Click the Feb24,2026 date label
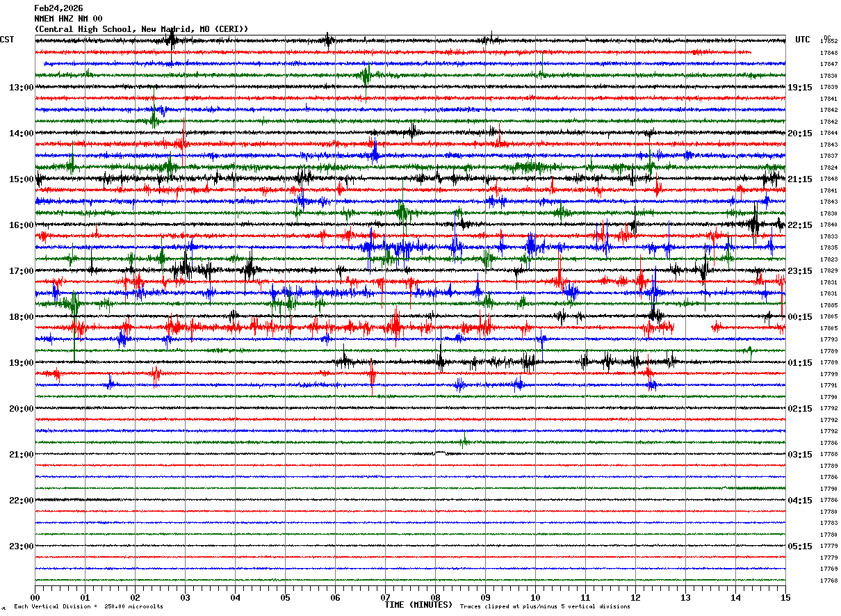841x616 pixels. [58, 8]
